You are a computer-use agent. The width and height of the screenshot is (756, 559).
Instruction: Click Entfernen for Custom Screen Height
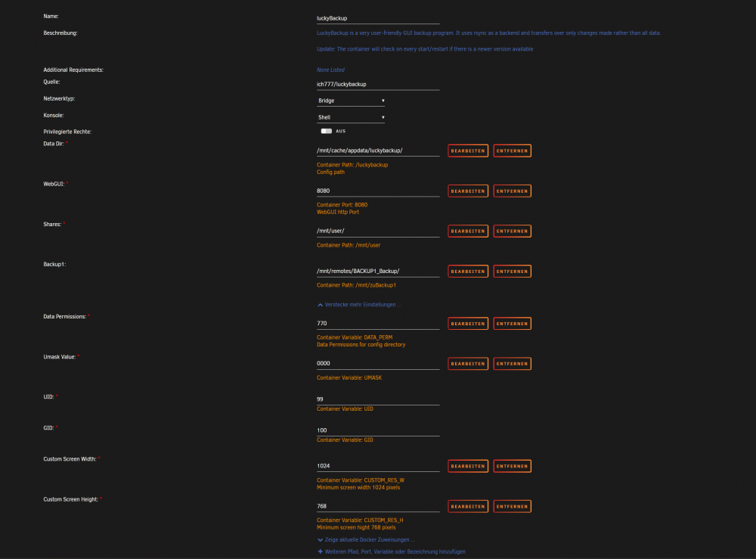click(x=512, y=506)
